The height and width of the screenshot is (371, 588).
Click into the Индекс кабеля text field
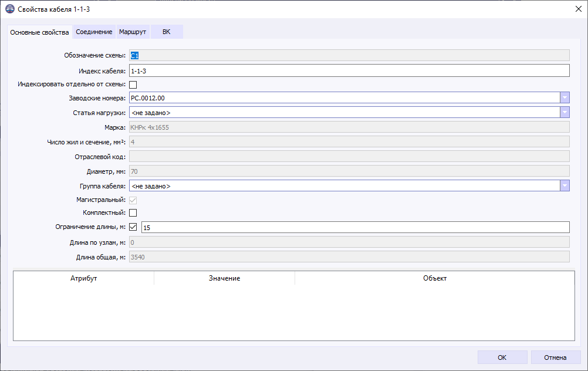pos(349,70)
